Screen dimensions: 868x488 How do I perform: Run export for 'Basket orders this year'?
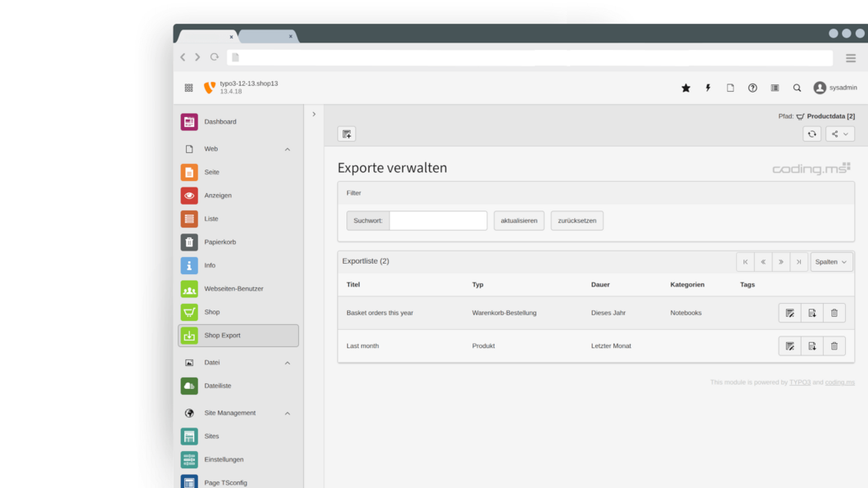[811, 313]
